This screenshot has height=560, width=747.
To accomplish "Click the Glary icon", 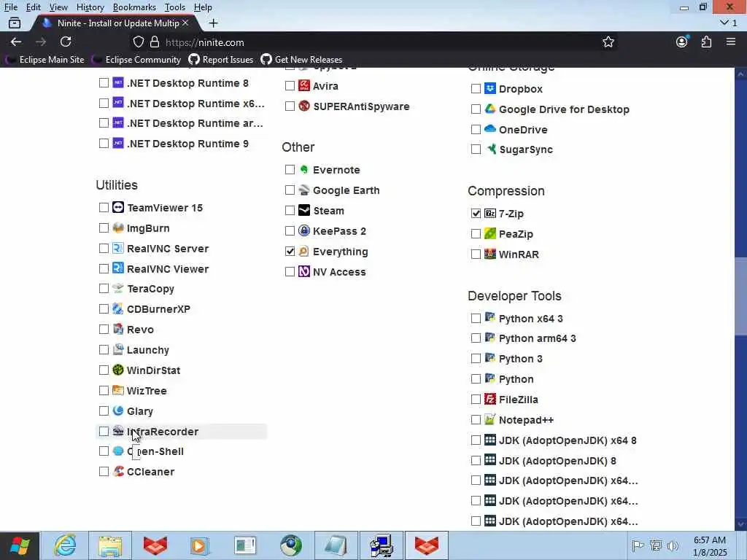I will click(118, 411).
